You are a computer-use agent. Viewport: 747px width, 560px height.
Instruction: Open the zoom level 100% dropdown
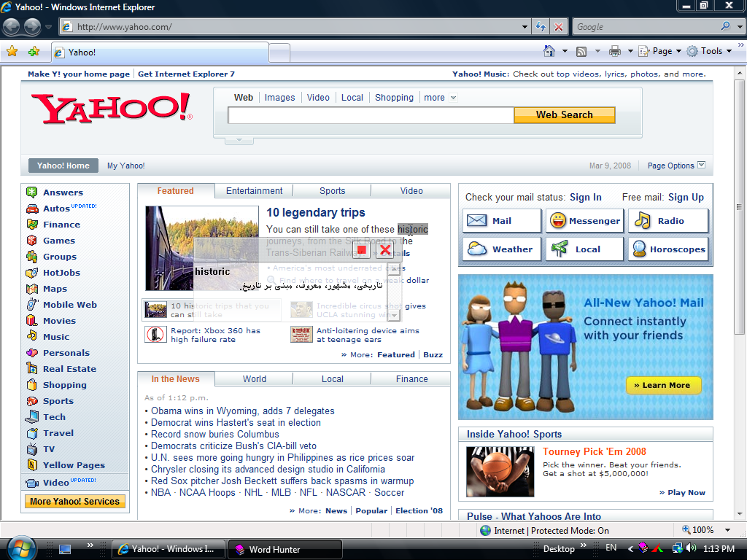727,530
